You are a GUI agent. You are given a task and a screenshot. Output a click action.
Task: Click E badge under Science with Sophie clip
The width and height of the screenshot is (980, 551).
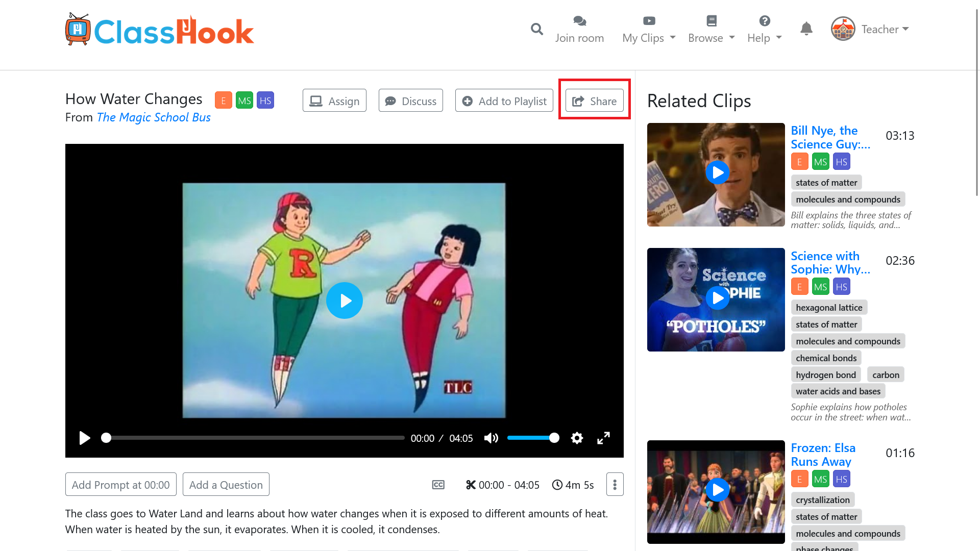point(799,287)
